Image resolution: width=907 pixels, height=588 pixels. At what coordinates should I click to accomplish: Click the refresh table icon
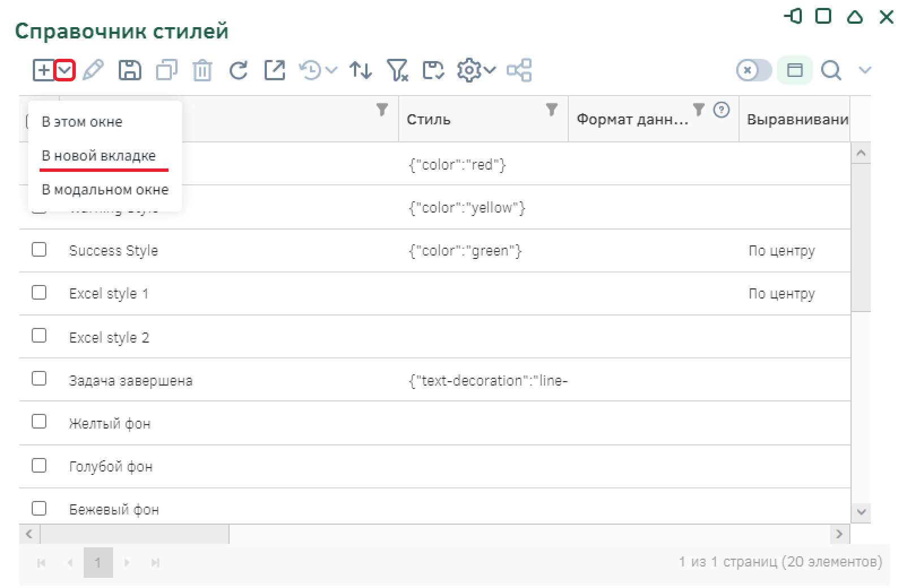pos(238,71)
